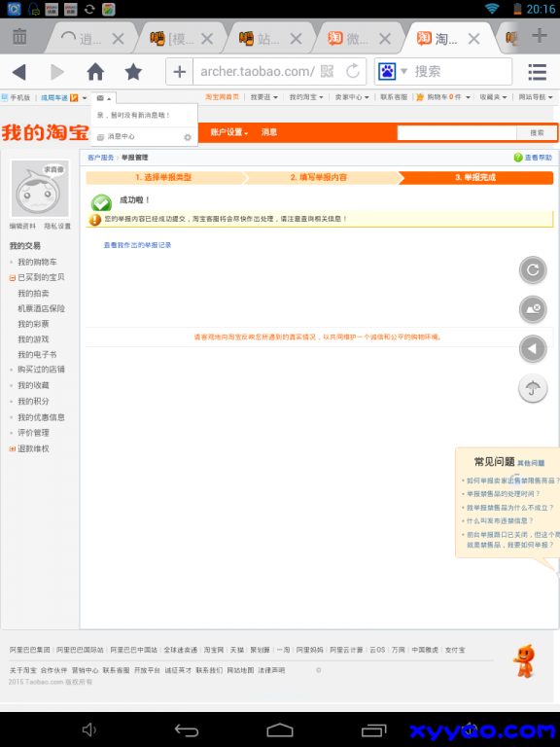
Task: Open 关于淘宝 footer link
Action: [23, 670]
